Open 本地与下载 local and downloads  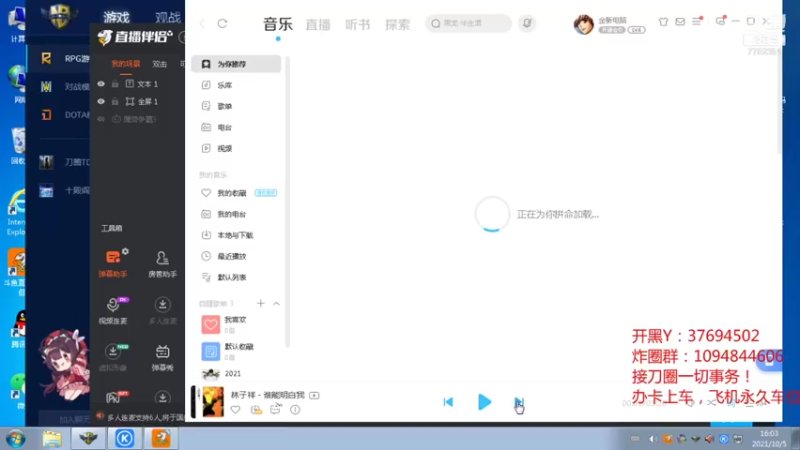click(228, 235)
